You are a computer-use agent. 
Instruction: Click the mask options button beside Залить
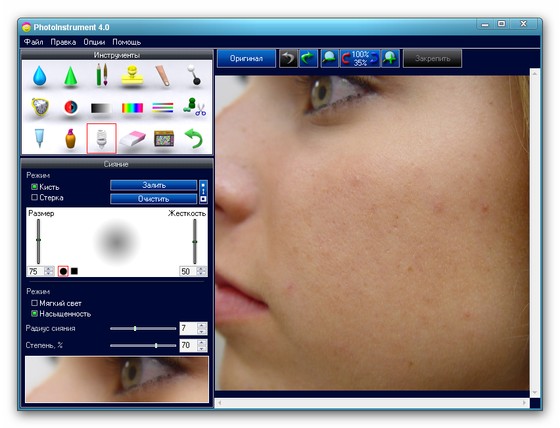(x=203, y=192)
